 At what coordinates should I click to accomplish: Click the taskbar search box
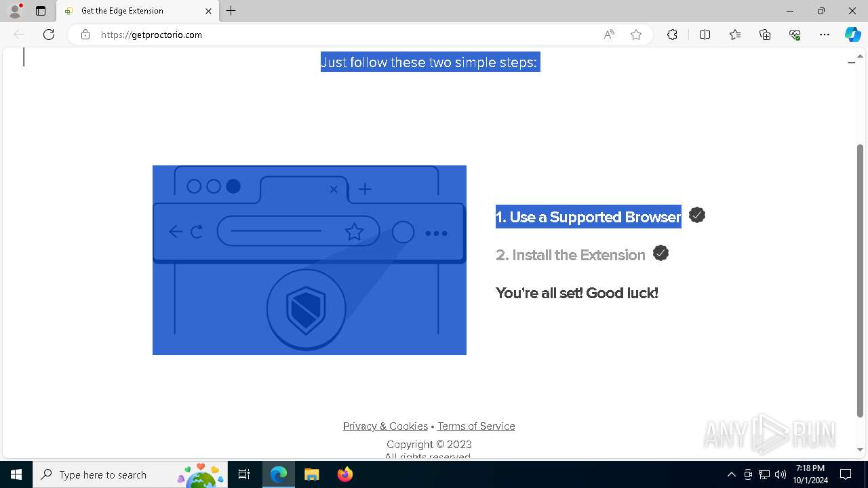click(131, 474)
